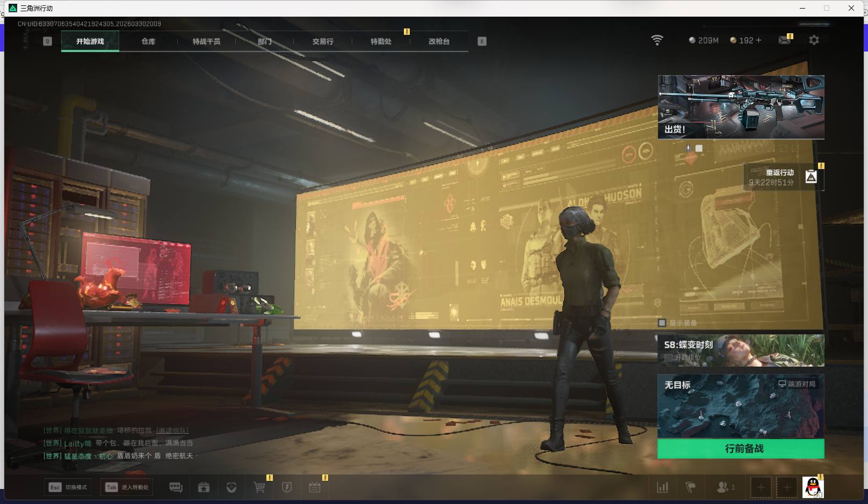
Task: Click the lightning shield icon
Action: point(287,487)
